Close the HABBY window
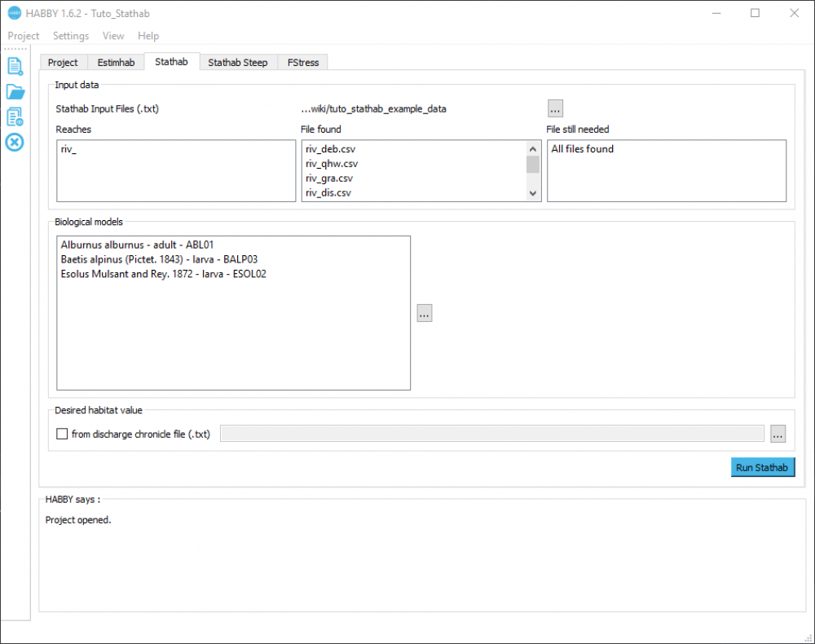The width and height of the screenshot is (815, 644). (794, 13)
